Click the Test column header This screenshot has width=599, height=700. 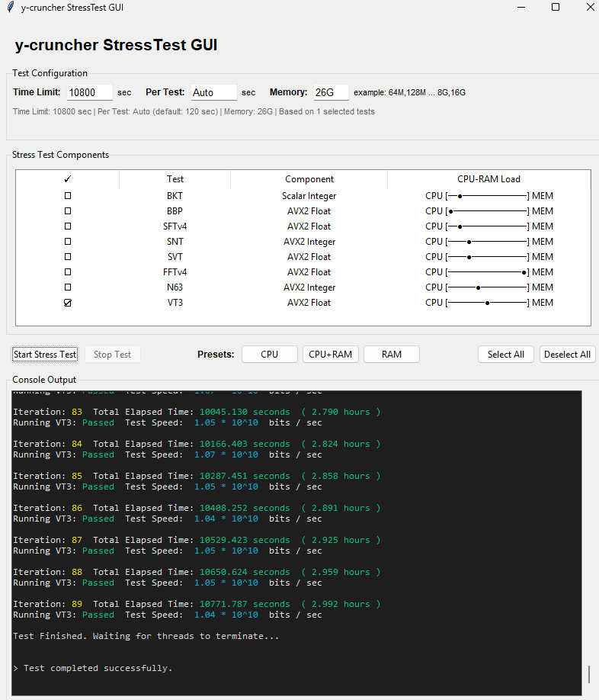point(175,179)
